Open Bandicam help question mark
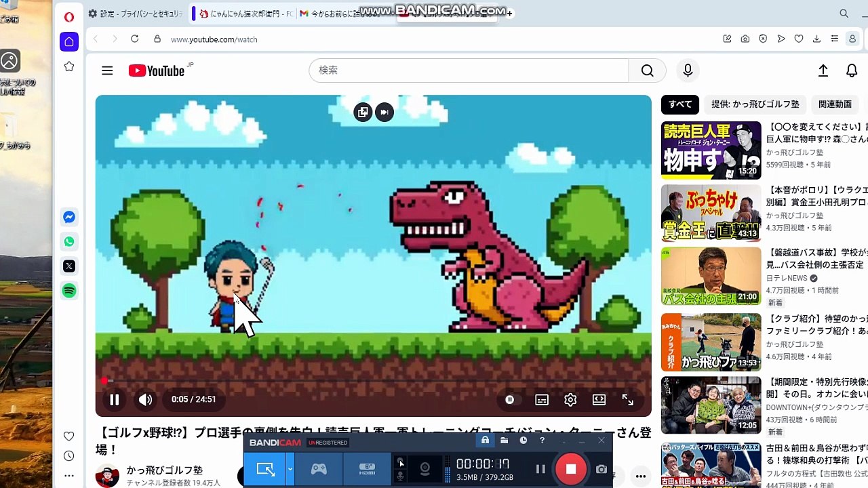Image resolution: width=868 pixels, height=488 pixels. [x=542, y=441]
